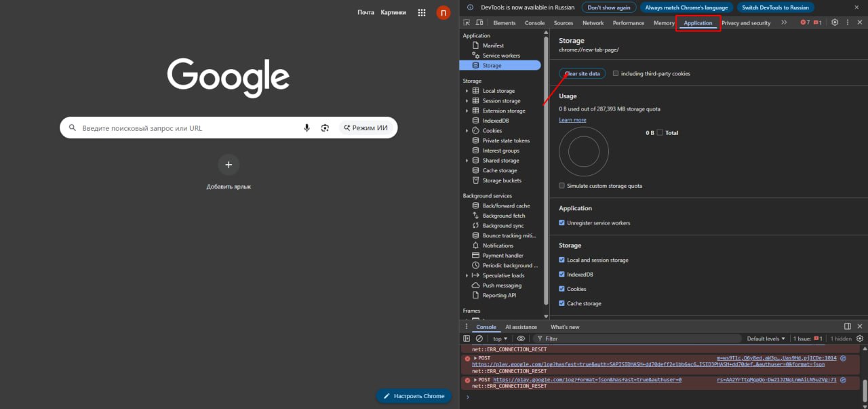Open the Google apps grid icon
Screen dimensions: 868x409
point(421,12)
